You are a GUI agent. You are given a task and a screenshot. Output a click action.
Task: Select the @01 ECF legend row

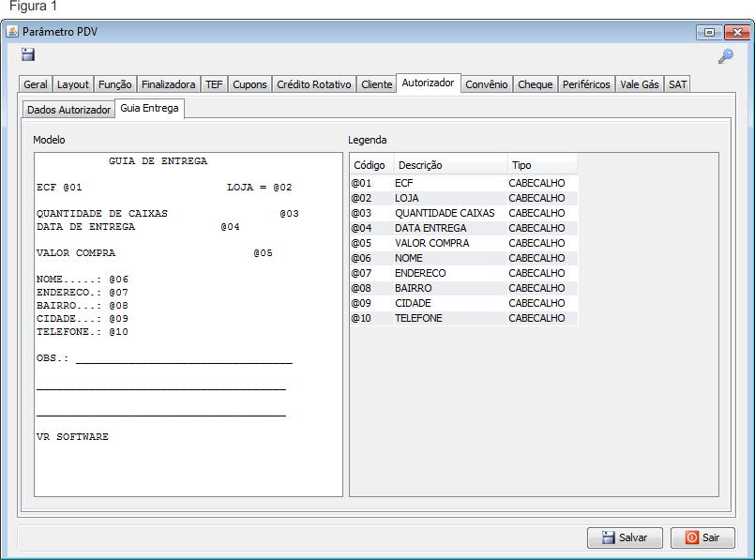(463, 183)
